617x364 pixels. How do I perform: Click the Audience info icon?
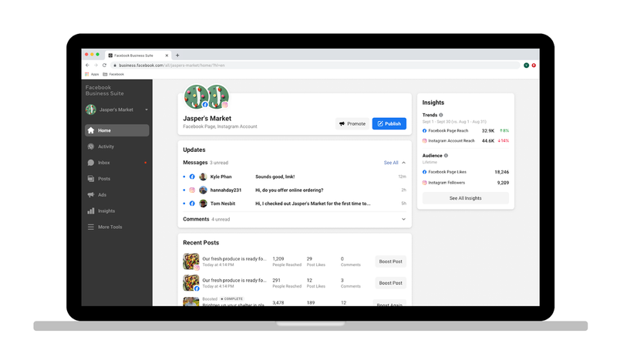[446, 156]
